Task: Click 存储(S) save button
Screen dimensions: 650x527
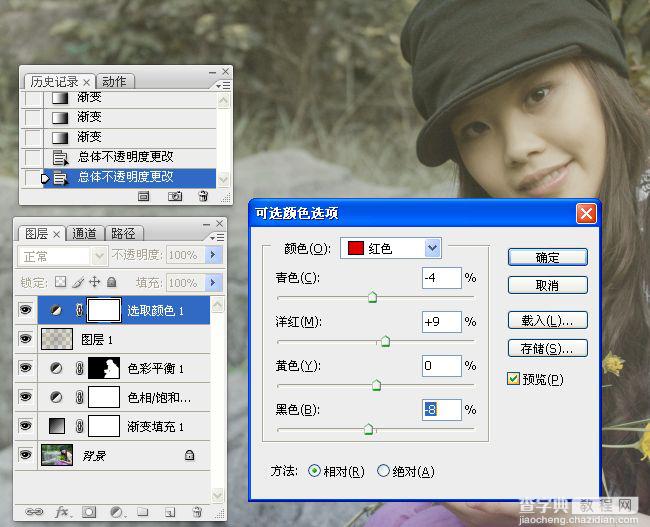Action: (548, 349)
